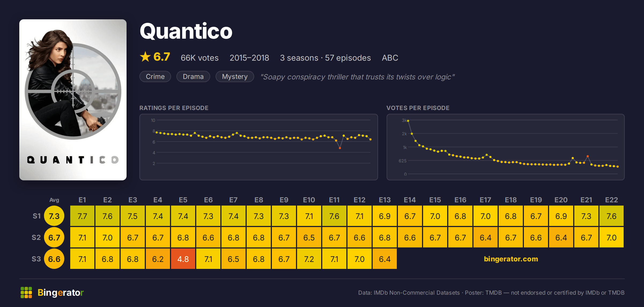Screen dimensions: 644x307
Task: Click the E22 column header
Action: [612, 200]
